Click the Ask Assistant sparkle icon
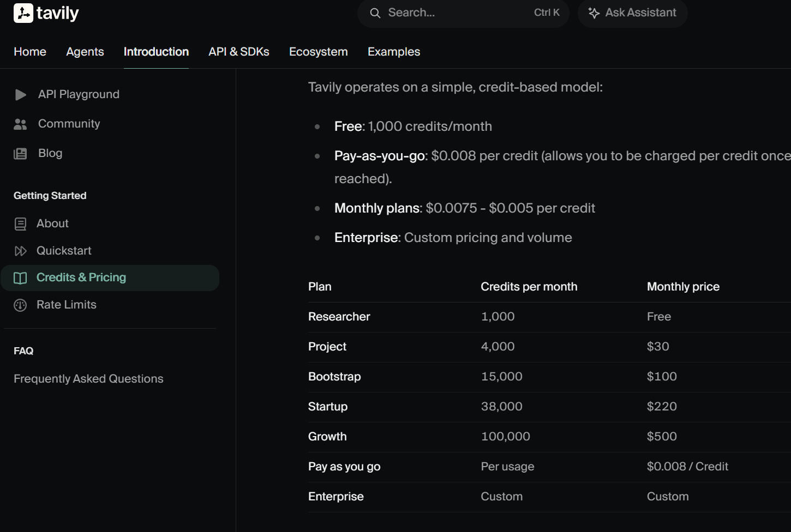The image size is (791, 532). [x=594, y=13]
